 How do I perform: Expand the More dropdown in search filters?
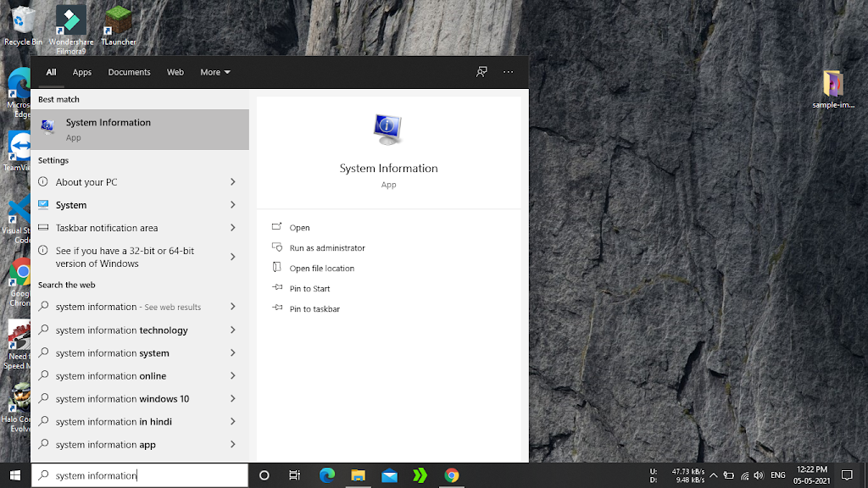click(214, 72)
